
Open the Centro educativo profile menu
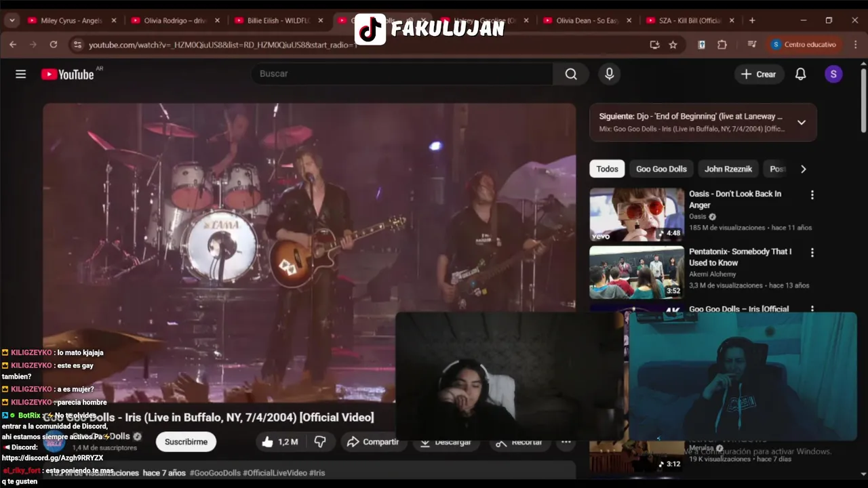point(805,45)
